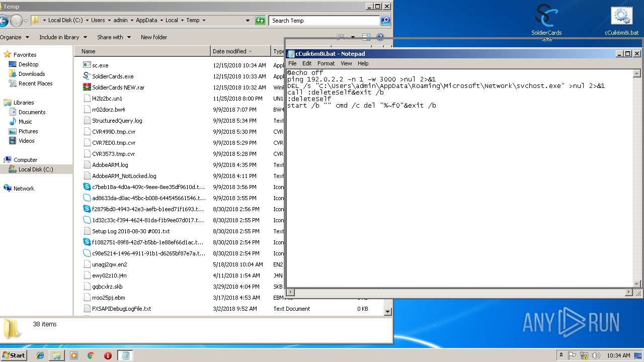Show hidden tray icons arrow

pos(561,355)
